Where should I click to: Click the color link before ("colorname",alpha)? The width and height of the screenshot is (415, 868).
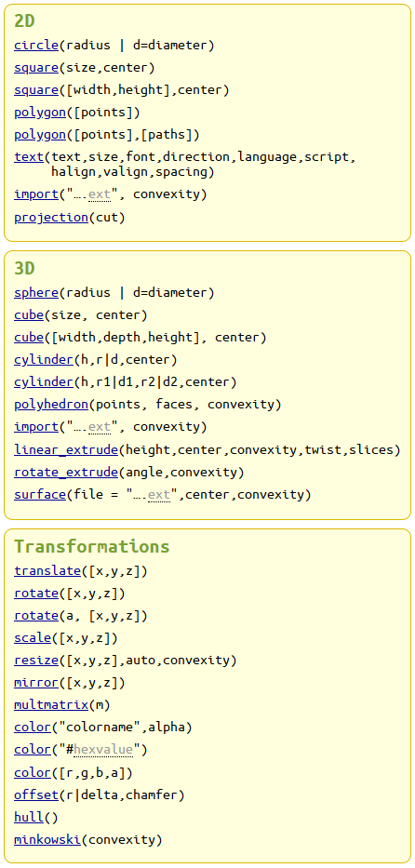point(33,727)
